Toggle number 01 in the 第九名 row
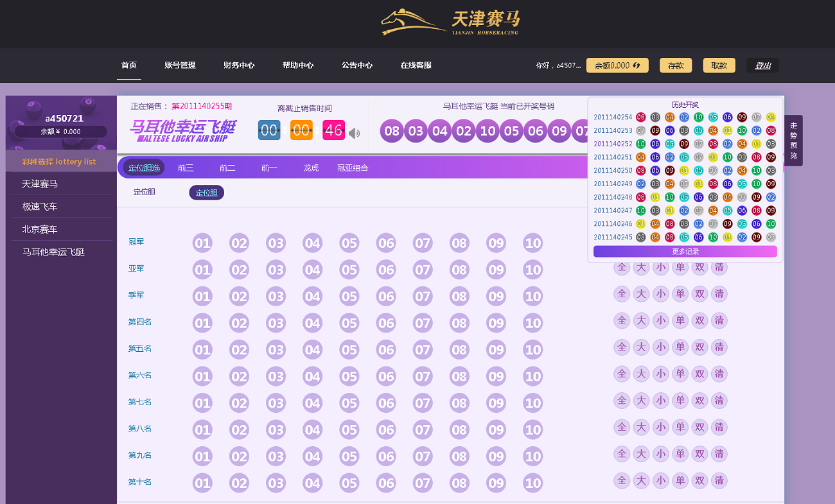Screen dimensions: 835x504 click(202, 456)
